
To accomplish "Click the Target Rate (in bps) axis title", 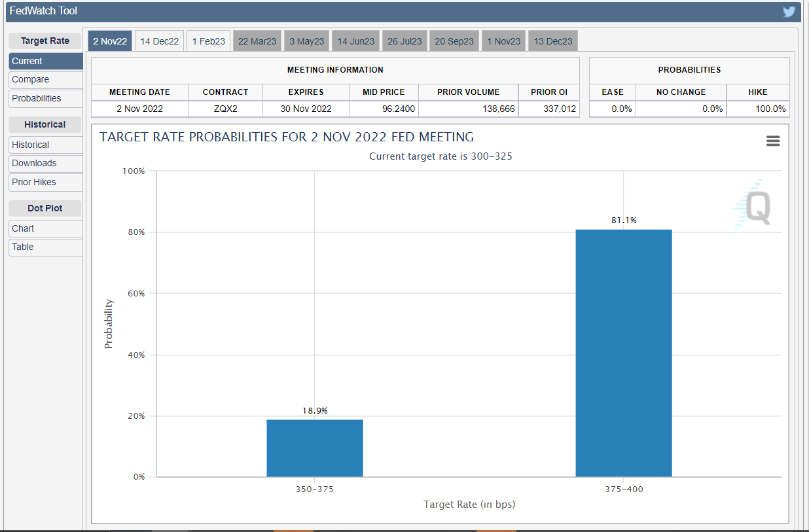I will pos(469,505).
